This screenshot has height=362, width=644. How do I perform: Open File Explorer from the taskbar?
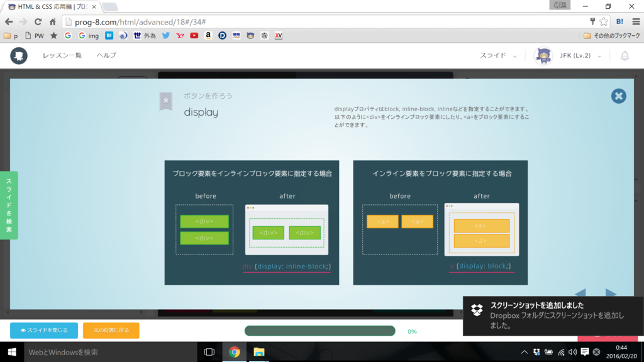coord(258,352)
